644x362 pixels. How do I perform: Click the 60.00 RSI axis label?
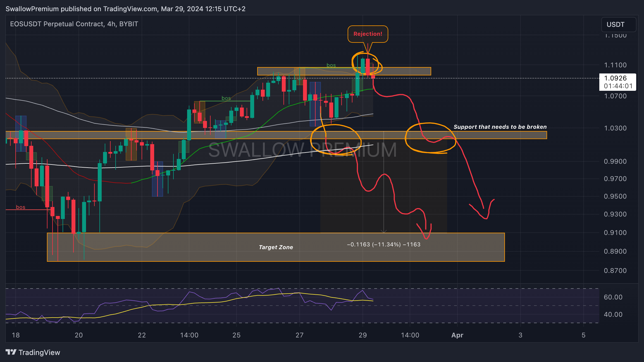coord(613,297)
